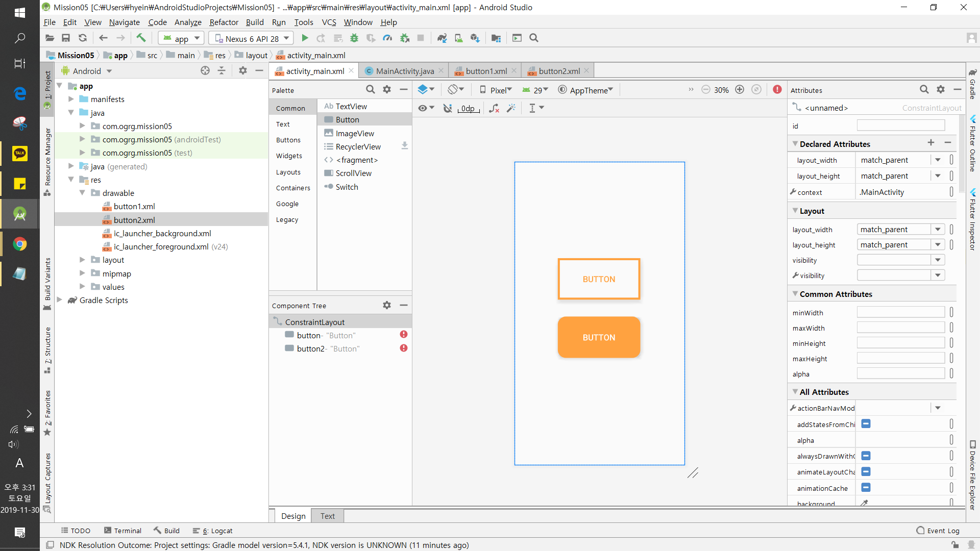This screenshot has height=551, width=980.
Task: Click the Make Project hammer icon
Action: click(x=141, y=38)
